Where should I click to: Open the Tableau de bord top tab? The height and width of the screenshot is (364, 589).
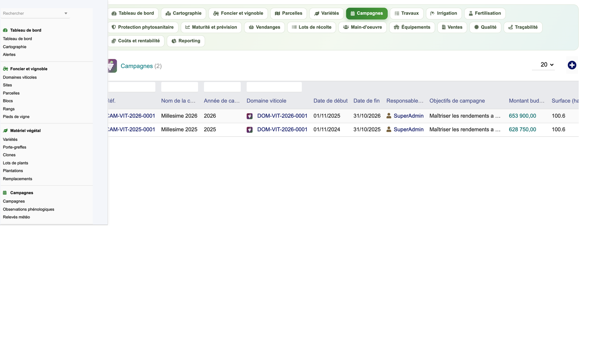click(133, 13)
